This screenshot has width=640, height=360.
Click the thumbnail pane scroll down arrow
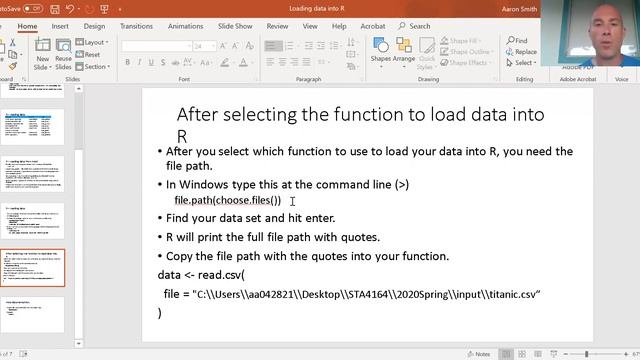coord(79,344)
